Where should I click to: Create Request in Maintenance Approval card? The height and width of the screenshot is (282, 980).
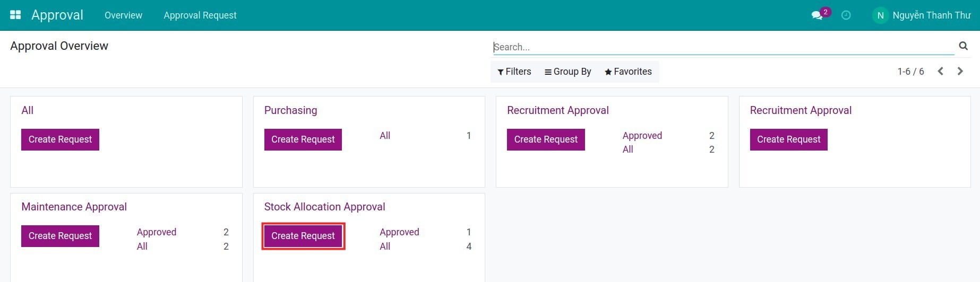(60, 236)
